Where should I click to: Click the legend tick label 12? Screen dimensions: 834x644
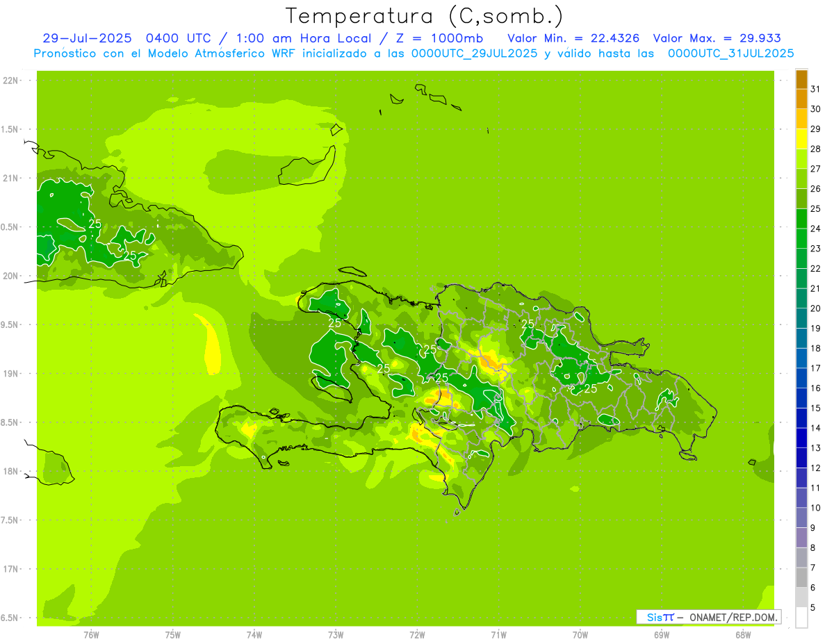pyautogui.click(x=815, y=468)
